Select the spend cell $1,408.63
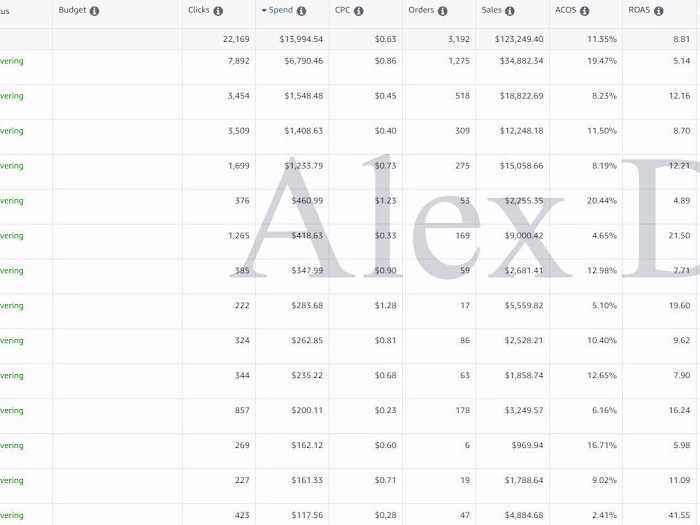Image resolution: width=700 pixels, height=525 pixels. [x=304, y=131]
